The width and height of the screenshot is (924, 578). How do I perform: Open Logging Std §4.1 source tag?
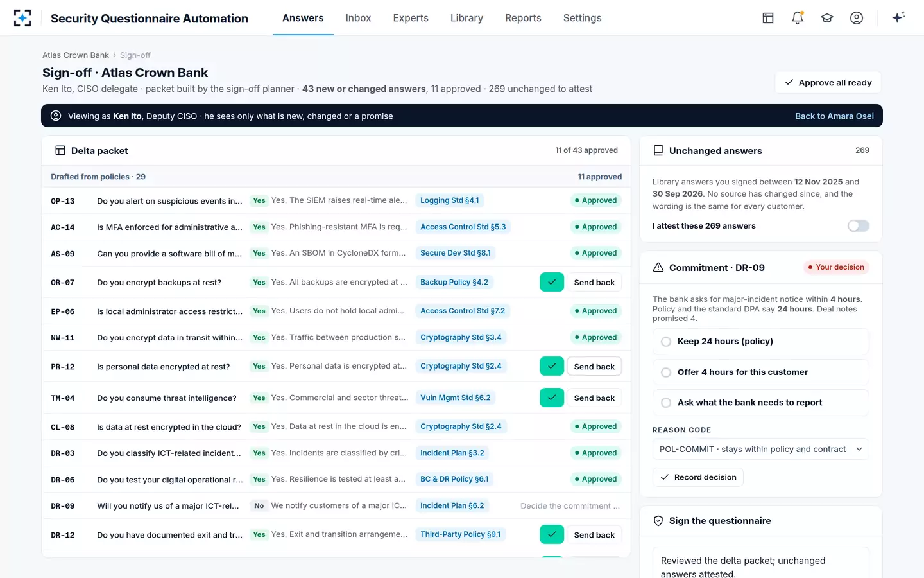449,200
